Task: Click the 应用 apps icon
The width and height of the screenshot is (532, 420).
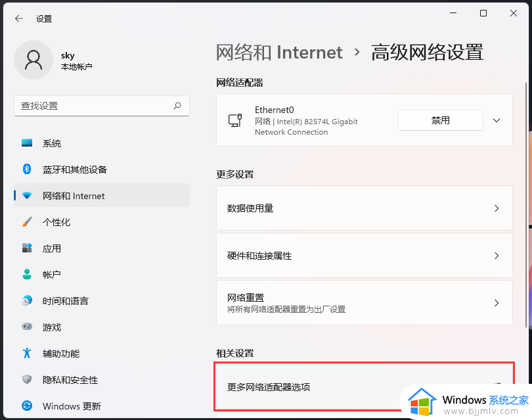Action: click(x=27, y=248)
